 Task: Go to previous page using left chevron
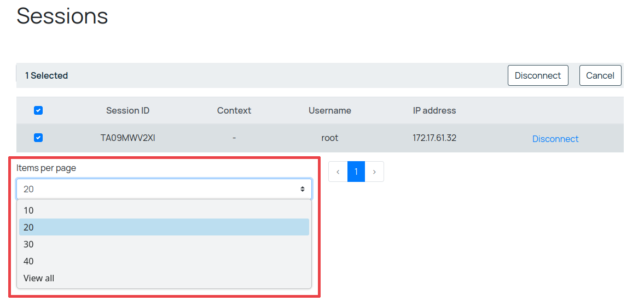coord(338,172)
